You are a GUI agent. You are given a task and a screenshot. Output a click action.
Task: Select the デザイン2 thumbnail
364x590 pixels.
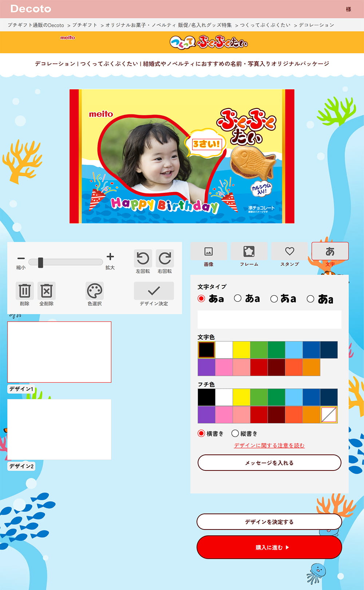coord(59,429)
